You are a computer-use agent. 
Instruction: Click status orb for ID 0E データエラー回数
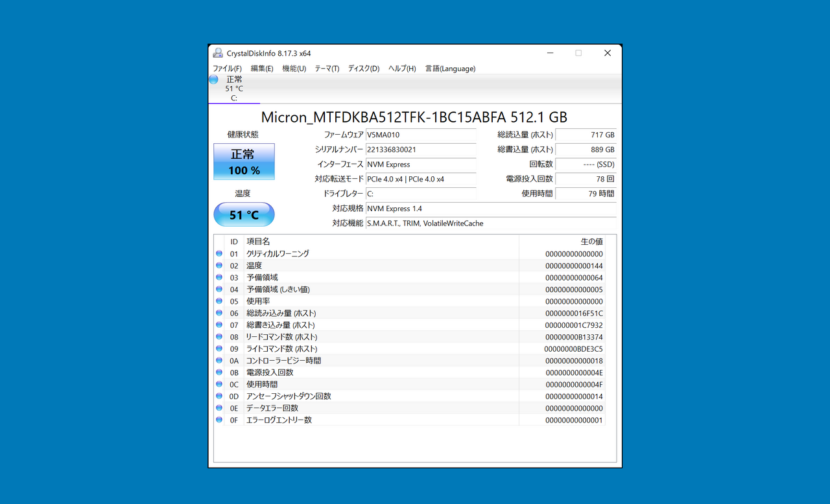[x=219, y=408]
